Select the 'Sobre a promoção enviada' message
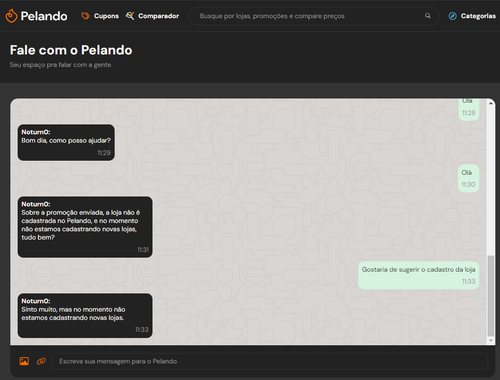Image resolution: width=500 pixels, height=380 pixels. [85, 227]
